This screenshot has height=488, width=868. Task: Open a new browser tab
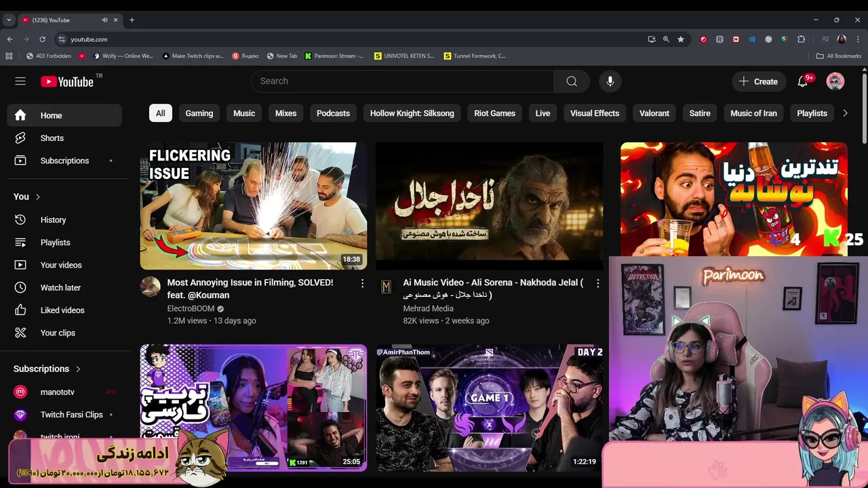[x=132, y=20]
